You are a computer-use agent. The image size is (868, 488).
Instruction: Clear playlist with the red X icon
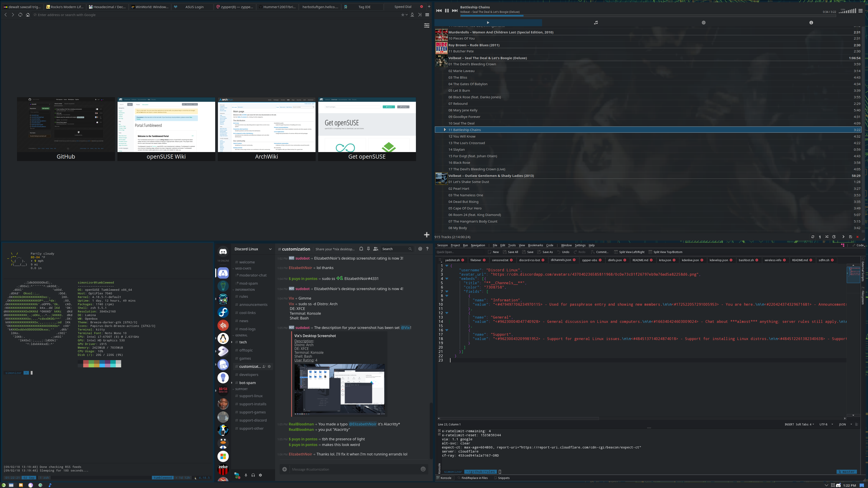pyautogui.click(x=858, y=237)
